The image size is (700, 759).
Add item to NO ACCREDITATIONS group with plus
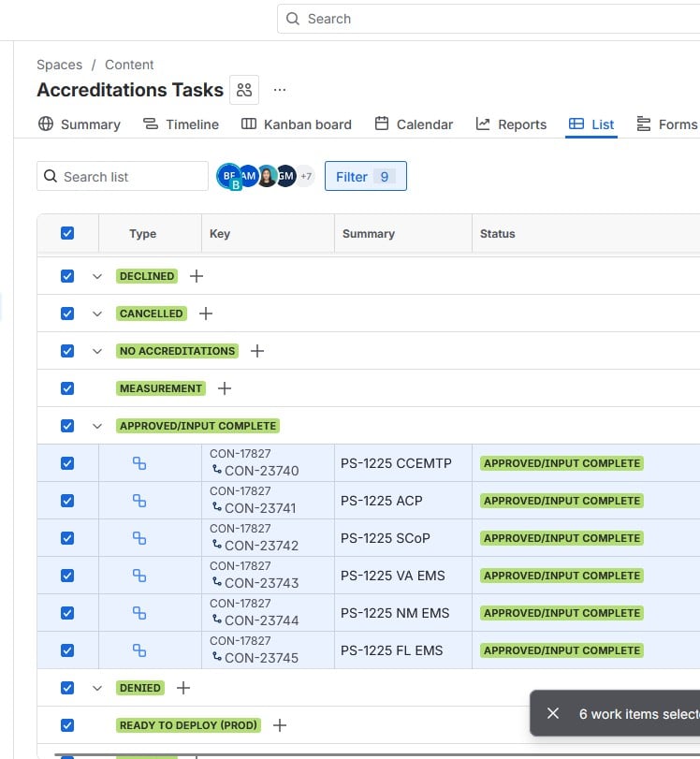(x=257, y=351)
